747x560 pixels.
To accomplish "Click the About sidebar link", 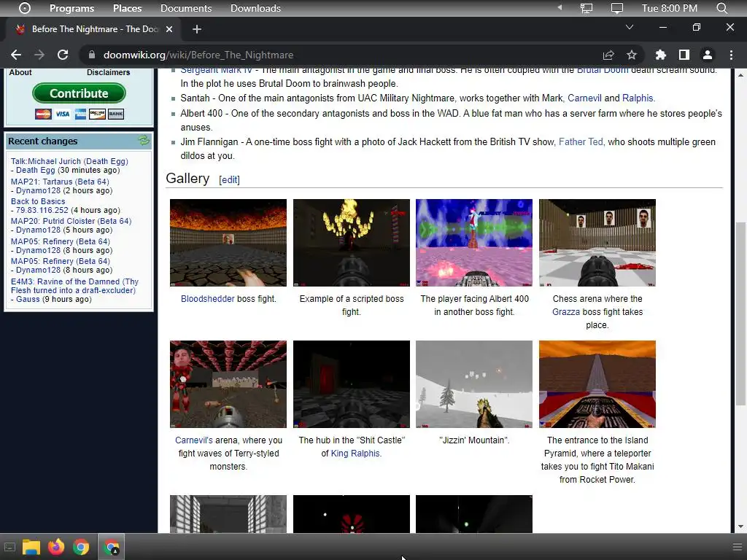I will click(x=20, y=72).
